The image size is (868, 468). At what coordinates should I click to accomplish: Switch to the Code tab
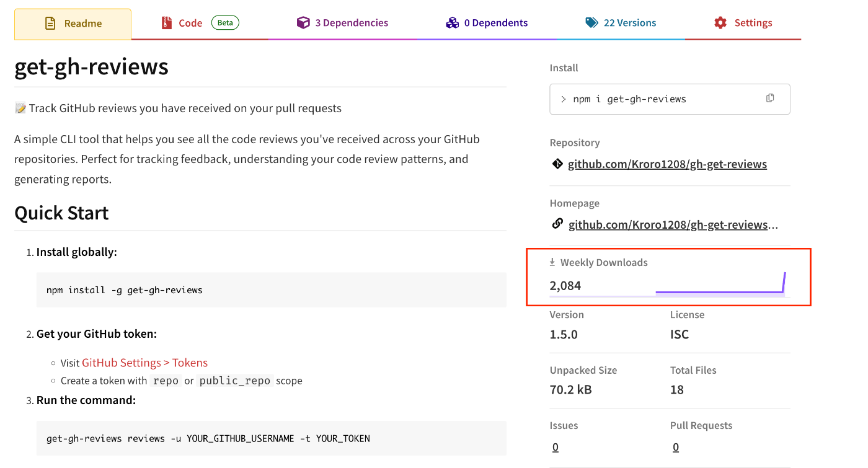(x=200, y=24)
